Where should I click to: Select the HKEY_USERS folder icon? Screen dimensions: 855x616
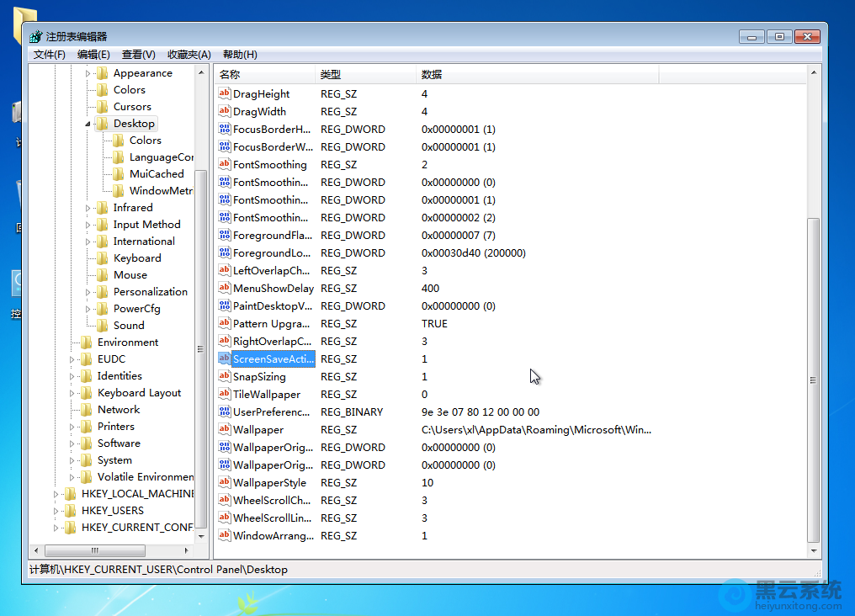(70, 511)
